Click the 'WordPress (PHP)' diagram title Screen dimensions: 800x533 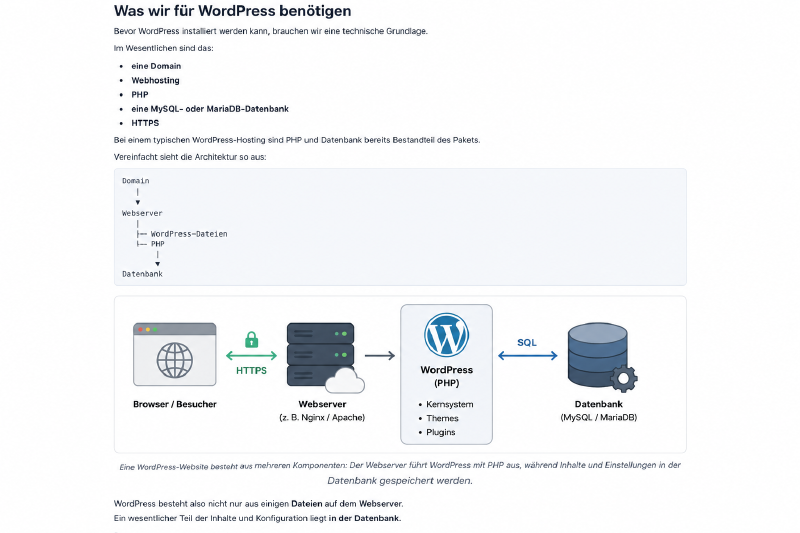tap(446, 376)
